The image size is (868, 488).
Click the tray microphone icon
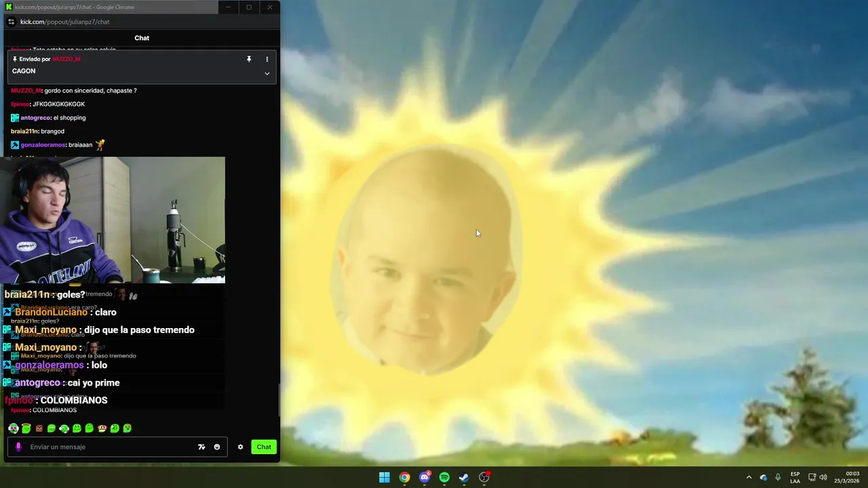(x=778, y=477)
